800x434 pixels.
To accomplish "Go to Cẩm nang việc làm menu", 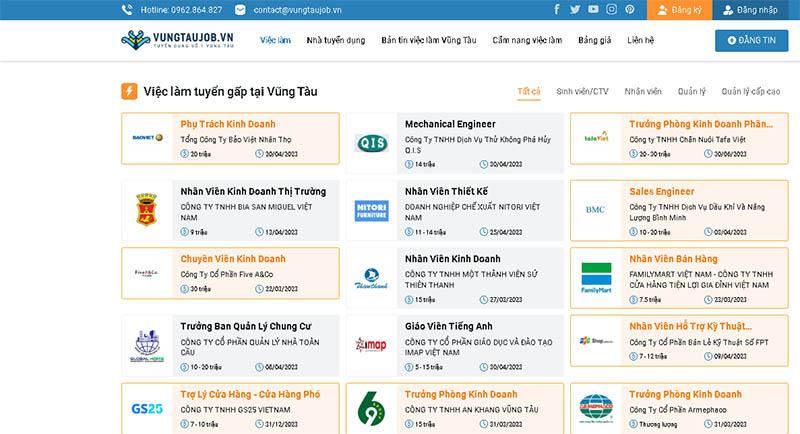I will (527, 41).
